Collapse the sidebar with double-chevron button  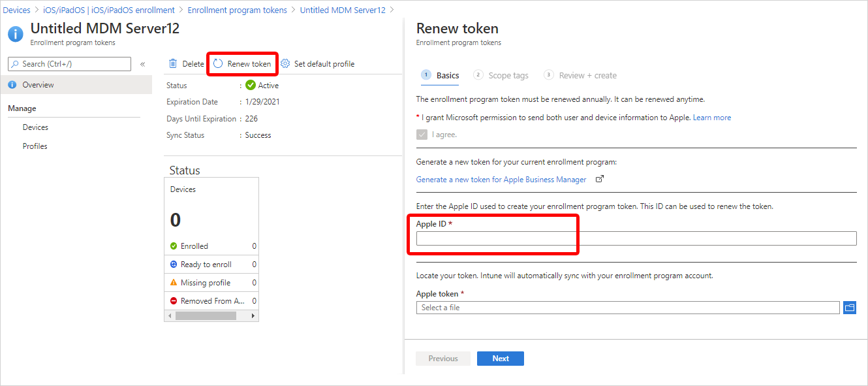(x=142, y=64)
